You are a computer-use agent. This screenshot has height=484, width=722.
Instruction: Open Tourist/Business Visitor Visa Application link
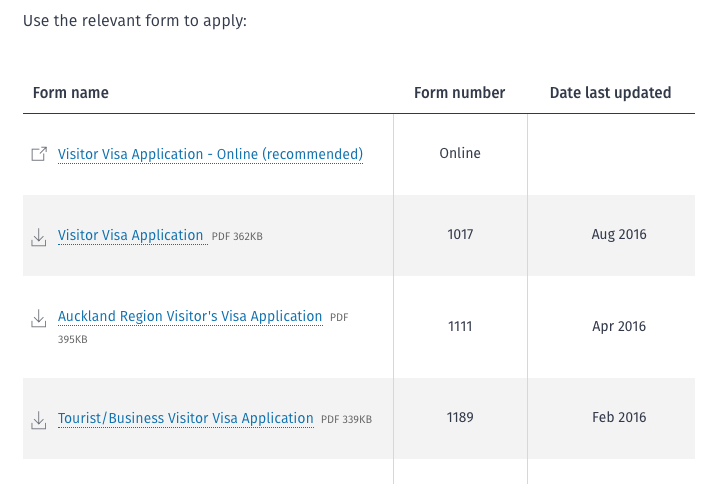(185, 418)
